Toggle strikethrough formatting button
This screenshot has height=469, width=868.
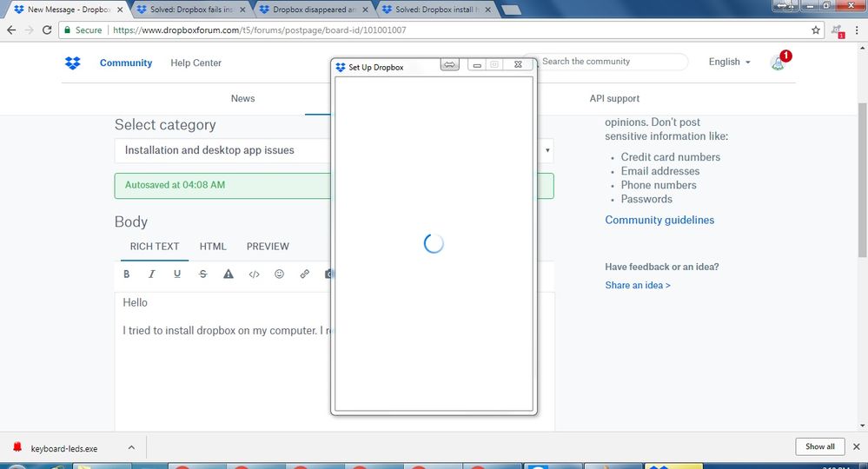point(203,274)
